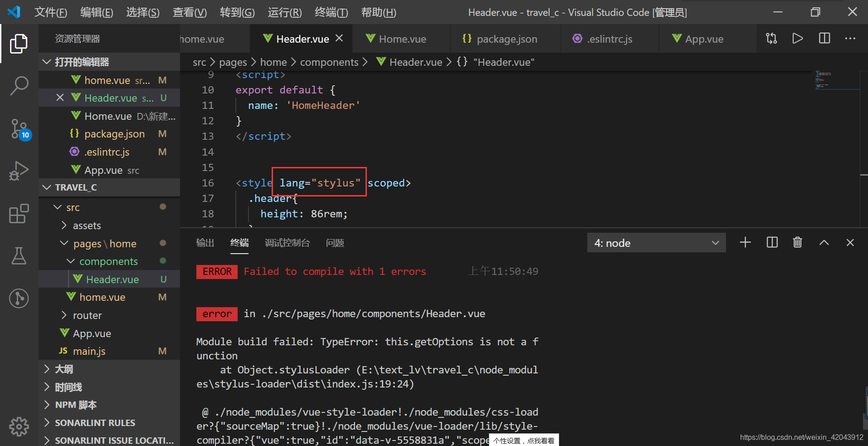Collapse the pages\home folder
The height and width of the screenshot is (446, 868).
point(64,244)
